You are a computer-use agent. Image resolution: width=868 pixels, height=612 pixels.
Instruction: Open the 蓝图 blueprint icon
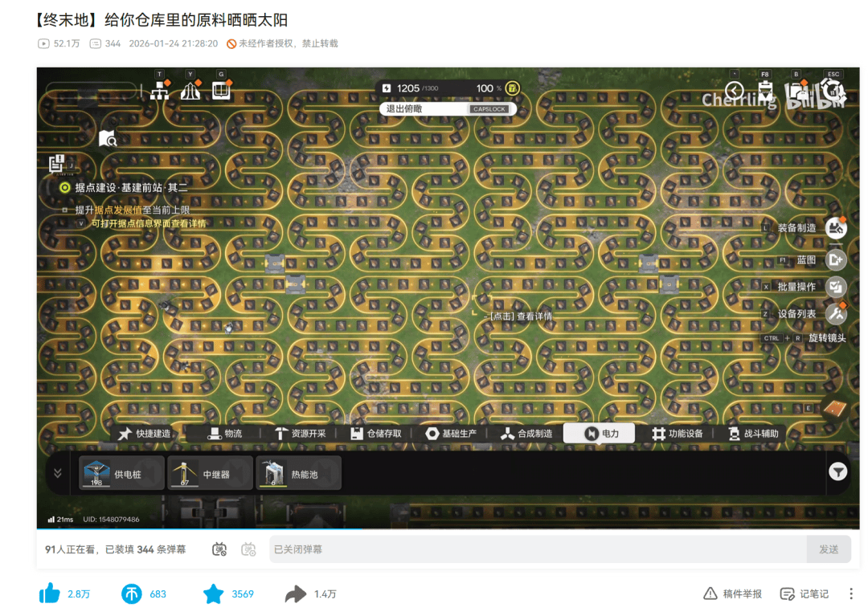point(836,259)
